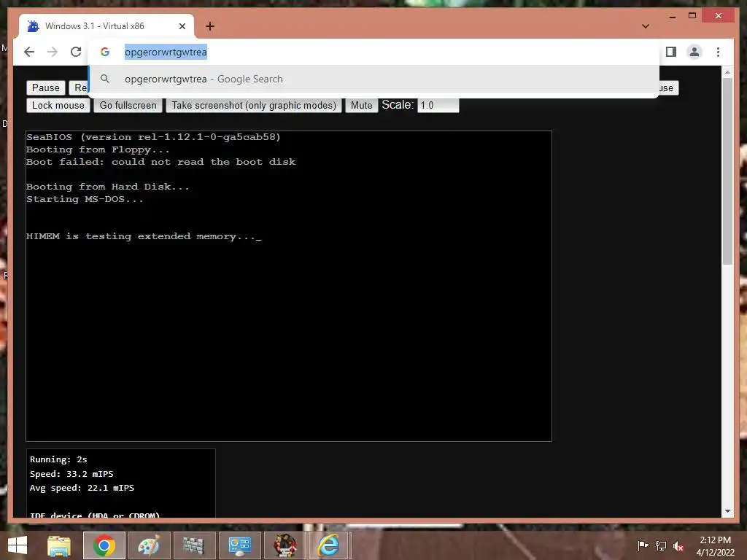This screenshot has height=560, width=747.
Task: Close the Windows 3.1 Virtual x86 tab
Action: click(x=182, y=26)
